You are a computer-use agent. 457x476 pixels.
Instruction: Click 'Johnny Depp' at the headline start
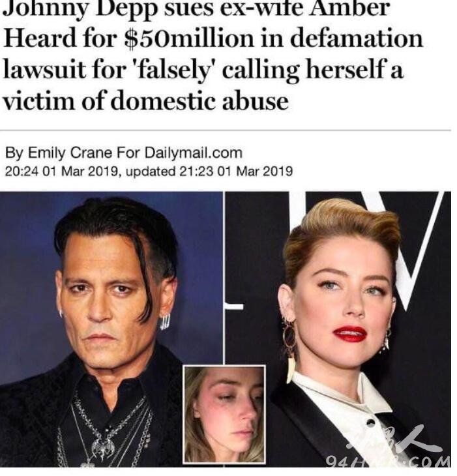coord(81,9)
